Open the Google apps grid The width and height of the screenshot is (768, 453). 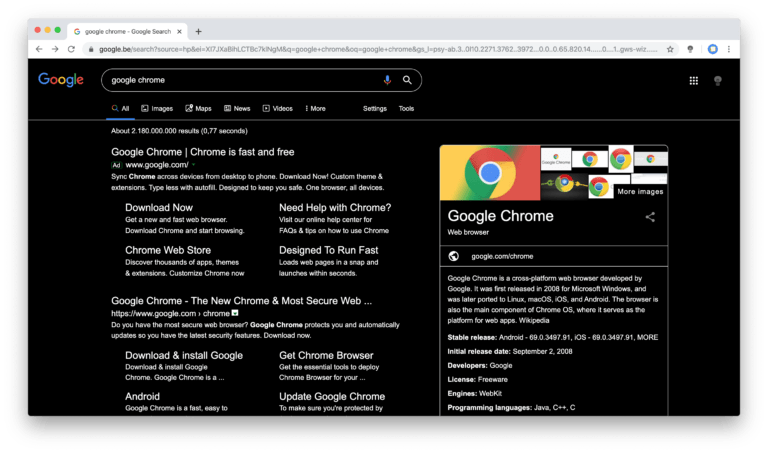(694, 80)
